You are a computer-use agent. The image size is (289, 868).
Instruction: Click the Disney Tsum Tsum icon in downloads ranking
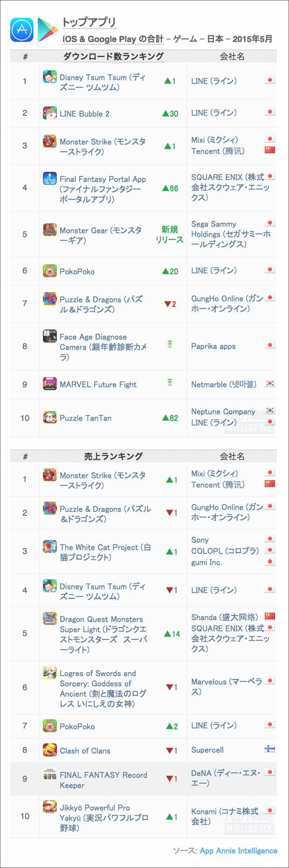click(50, 77)
